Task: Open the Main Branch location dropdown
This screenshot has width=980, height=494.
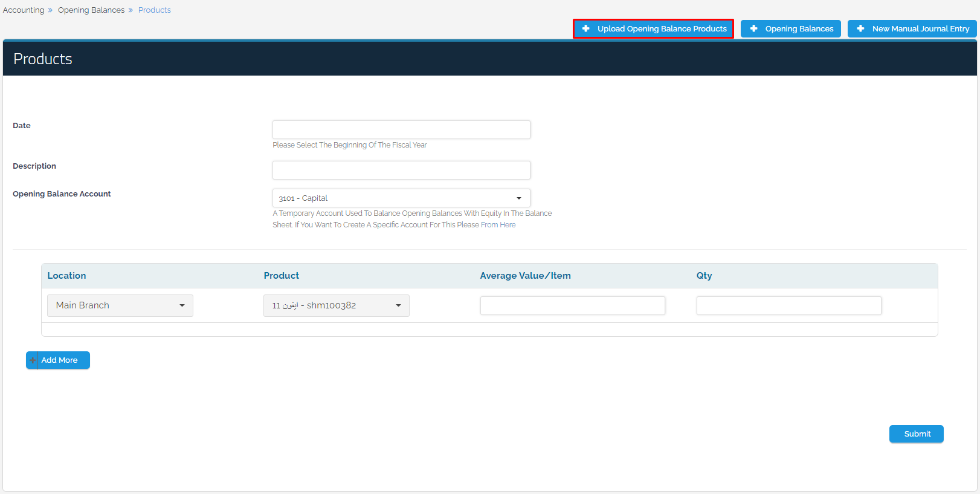Action: point(120,305)
